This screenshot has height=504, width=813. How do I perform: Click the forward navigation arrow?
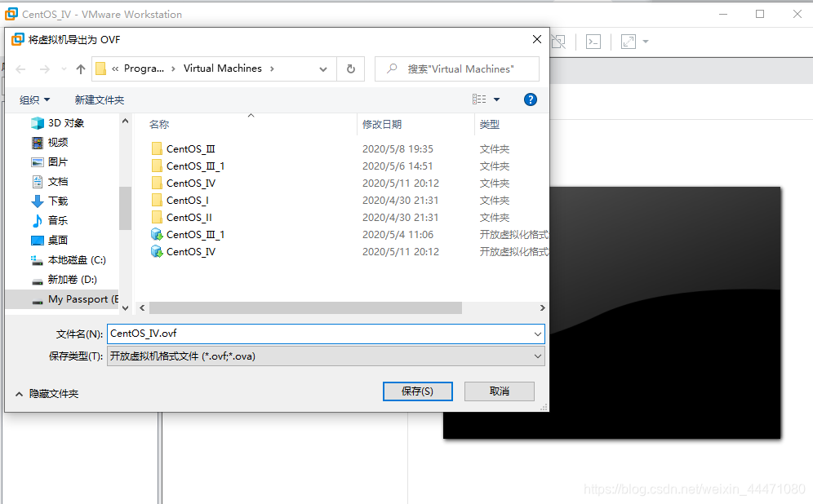click(x=45, y=69)
